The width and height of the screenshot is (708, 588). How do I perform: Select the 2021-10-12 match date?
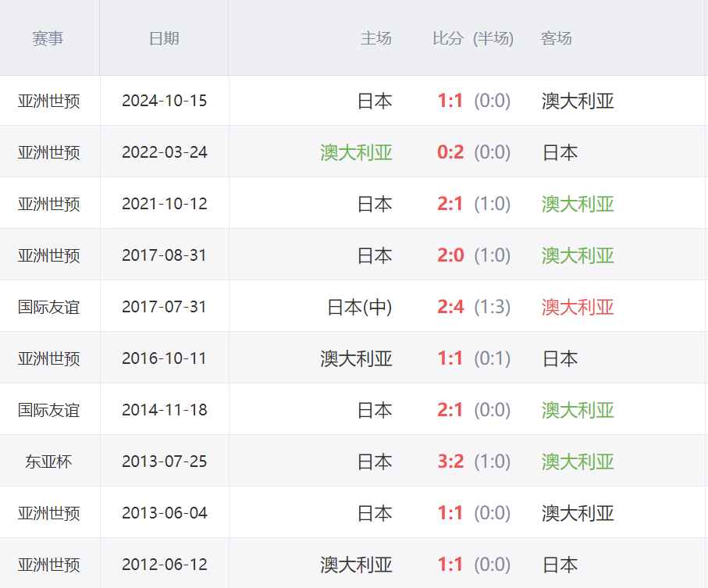pyautogui.click(x=165, y=204)
